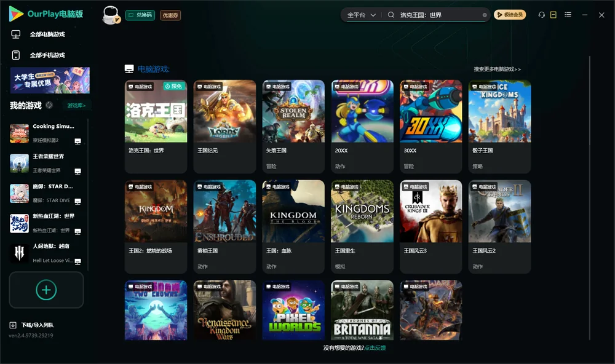Click the phone icon beside 全部手机游戏
Screen dimensions: 615x364
coord(16,55)
